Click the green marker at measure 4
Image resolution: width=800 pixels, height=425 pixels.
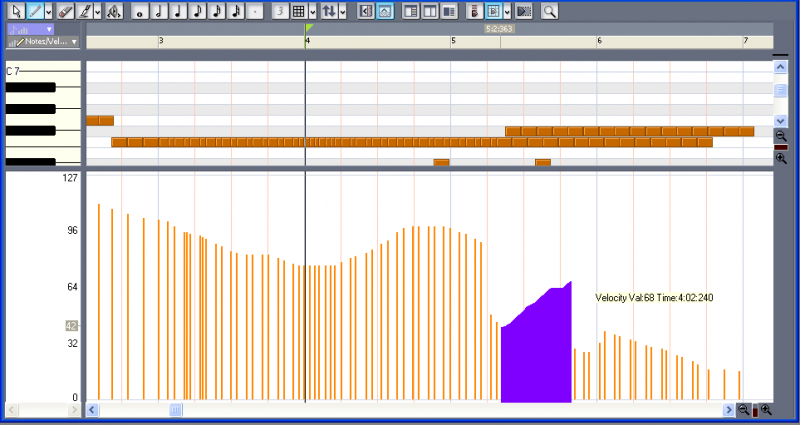309,29
